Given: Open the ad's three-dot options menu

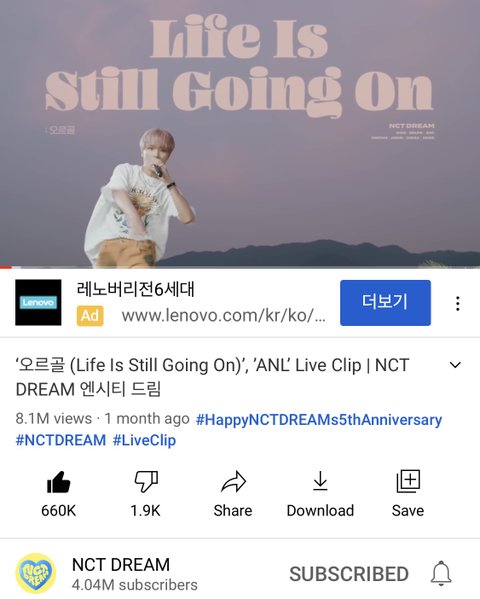Looking at the screenshot, I should pyautogui.click(x=457, y=304).
